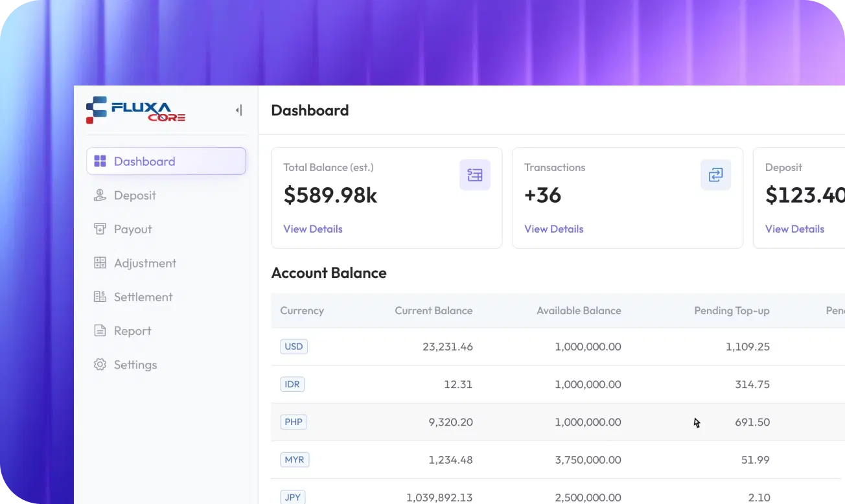Select the PHP currency badge
Screen dimensions: 845x504
(x=294, y=422)
